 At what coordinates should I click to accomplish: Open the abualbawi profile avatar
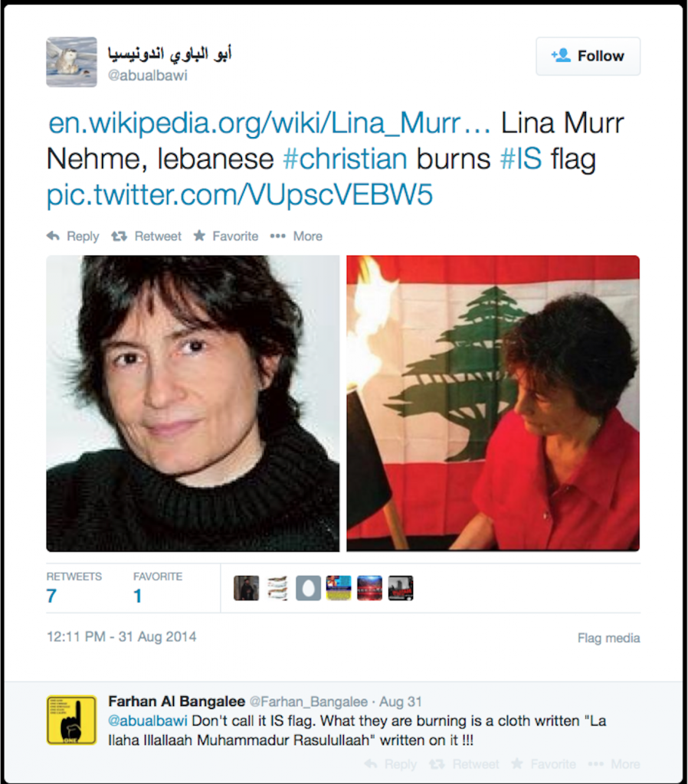[71, 62]
